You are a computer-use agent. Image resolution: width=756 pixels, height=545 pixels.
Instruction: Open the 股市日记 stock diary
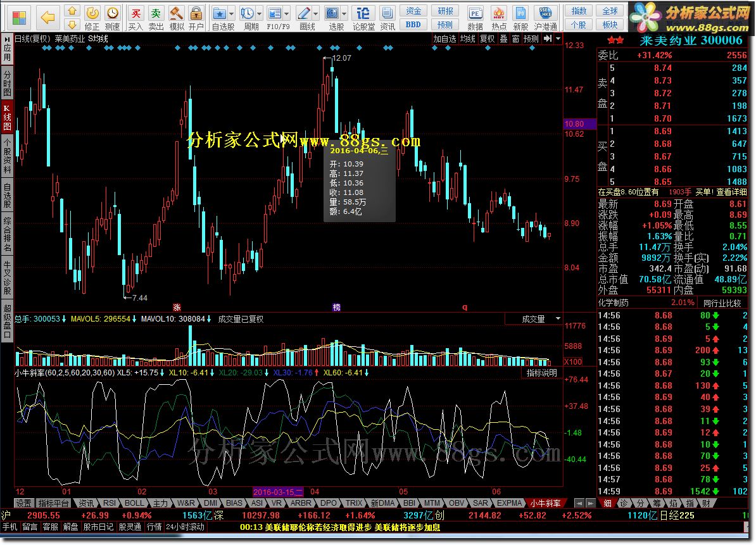pyautogui.click(x=98, y=527)
